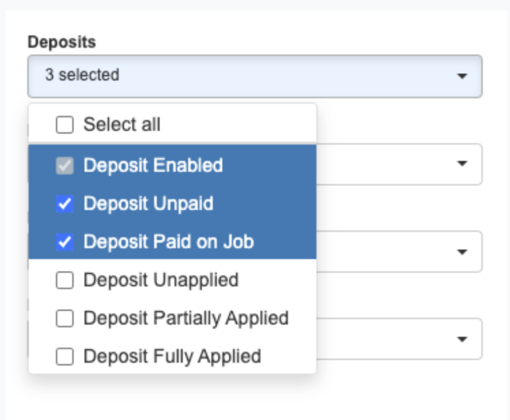Screen dimensions: 510x420
Task: Click the Deposits field label
Action: point(61,42)
